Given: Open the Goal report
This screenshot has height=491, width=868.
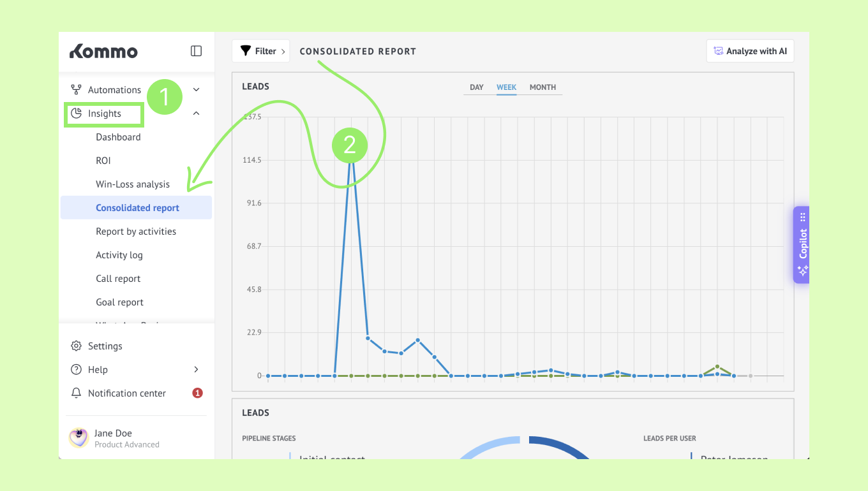Looking at the screenshot, I should 120,302.
